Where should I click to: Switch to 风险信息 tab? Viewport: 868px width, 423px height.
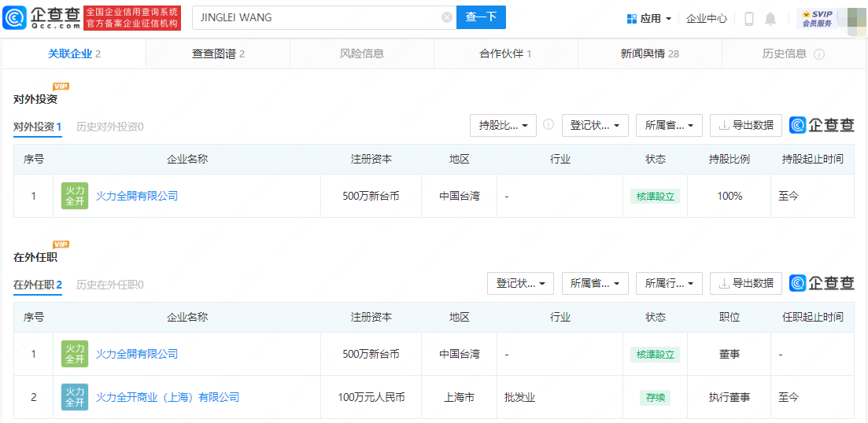362,53
